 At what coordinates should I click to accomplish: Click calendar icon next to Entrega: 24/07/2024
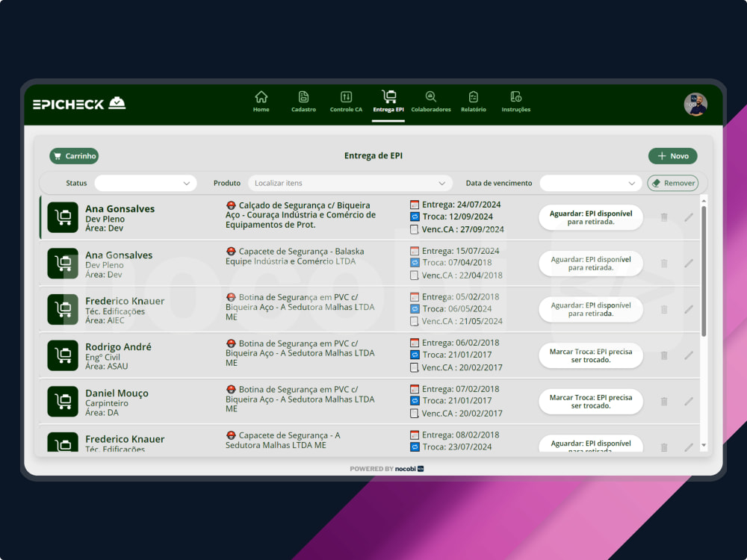pyautogui.click(x=415, y=205)
